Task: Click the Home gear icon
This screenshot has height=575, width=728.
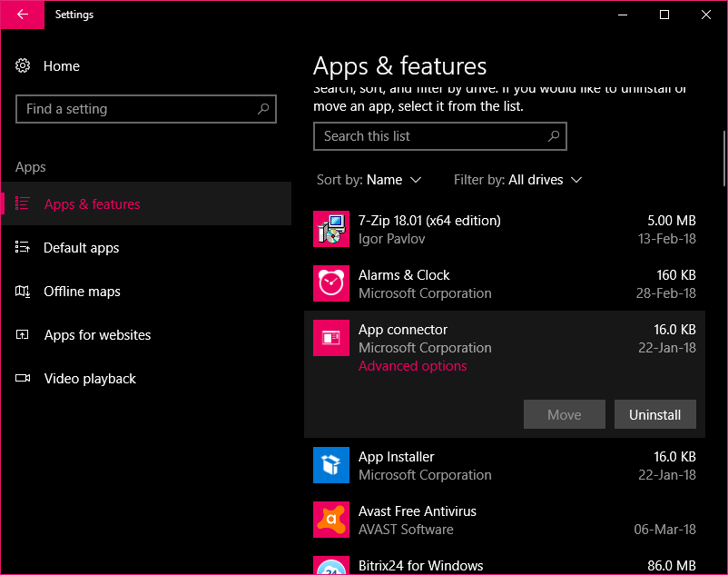Action: coord(23,65)
